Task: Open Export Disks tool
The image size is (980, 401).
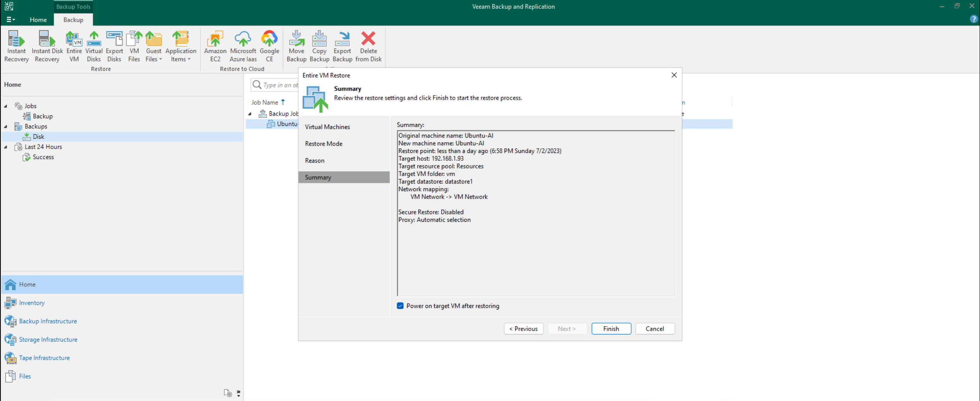Action: (114, 46)
